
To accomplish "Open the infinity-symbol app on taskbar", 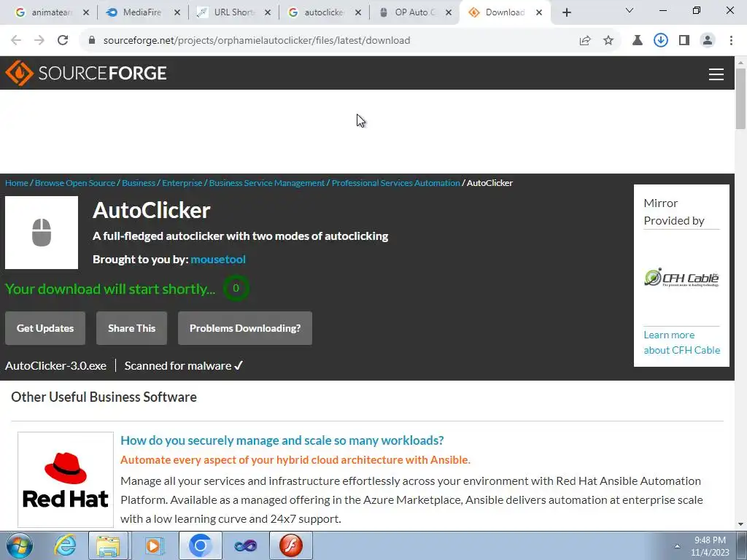I will click(x=246, y=545).
